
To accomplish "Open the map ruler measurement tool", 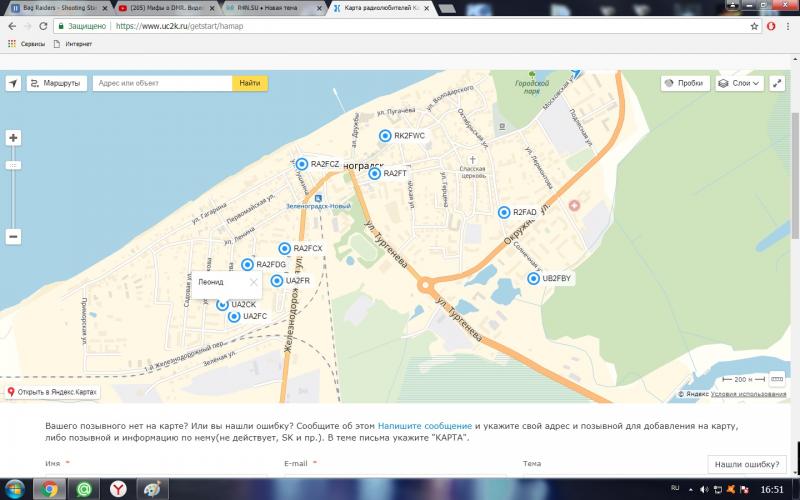I will click(x=777, y=380).
